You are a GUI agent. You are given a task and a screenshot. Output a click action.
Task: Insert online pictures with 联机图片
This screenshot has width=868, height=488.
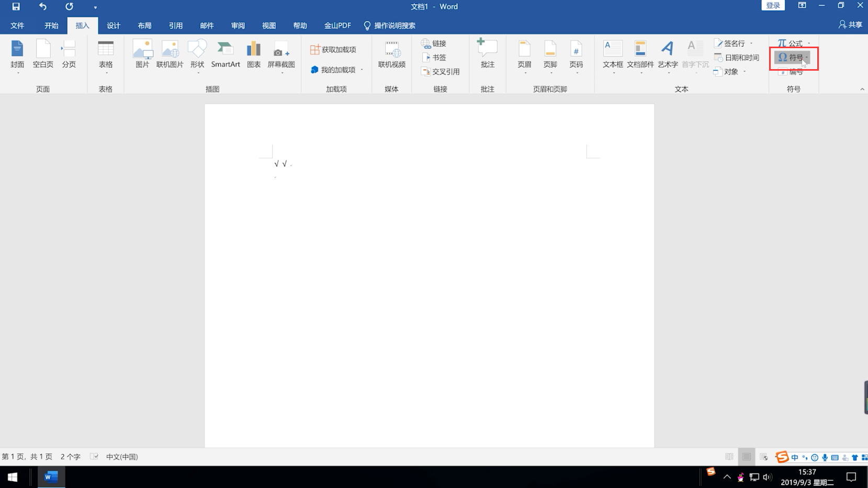point(170,54)
